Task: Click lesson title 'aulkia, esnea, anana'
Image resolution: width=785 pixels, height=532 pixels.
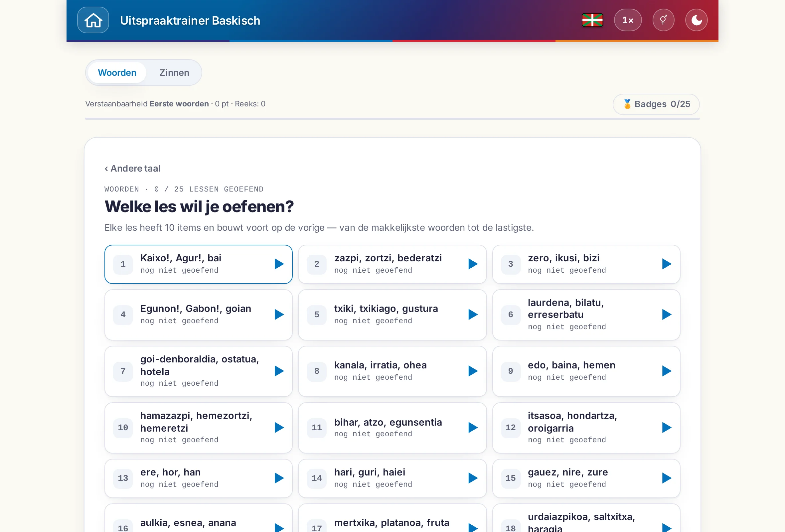Action: (x=188, y=523)
